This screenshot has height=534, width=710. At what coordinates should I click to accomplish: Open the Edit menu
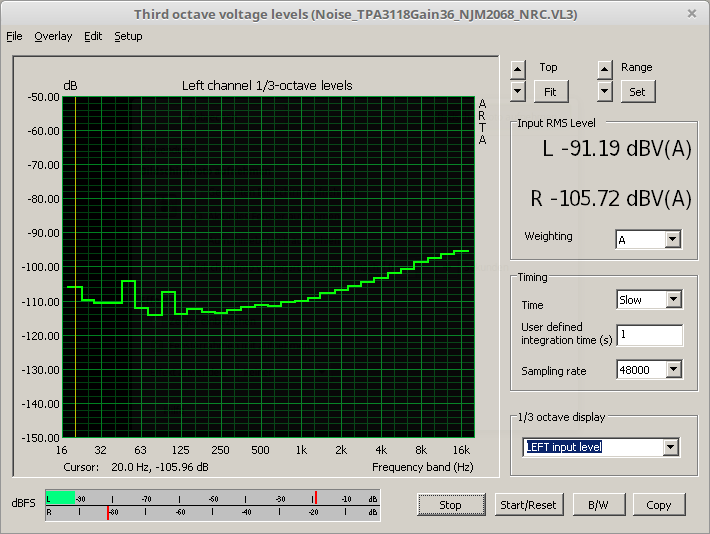click(x=93, y=36)
